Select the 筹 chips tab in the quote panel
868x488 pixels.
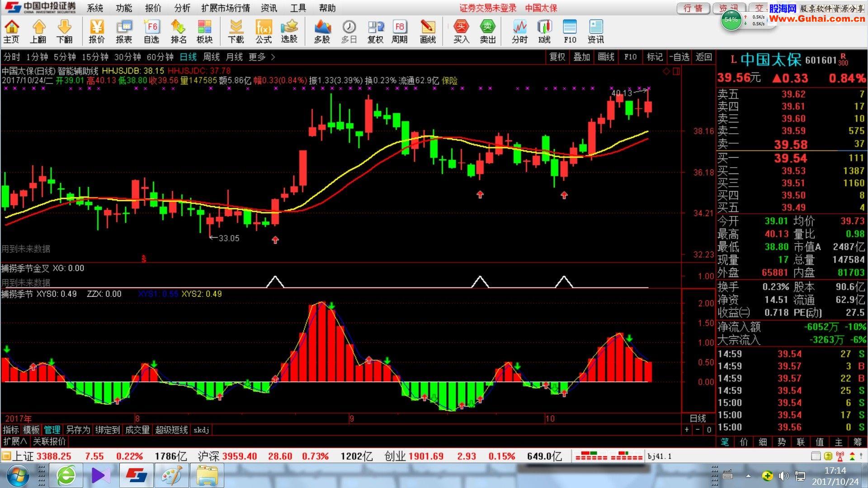[x=858, y=442]
